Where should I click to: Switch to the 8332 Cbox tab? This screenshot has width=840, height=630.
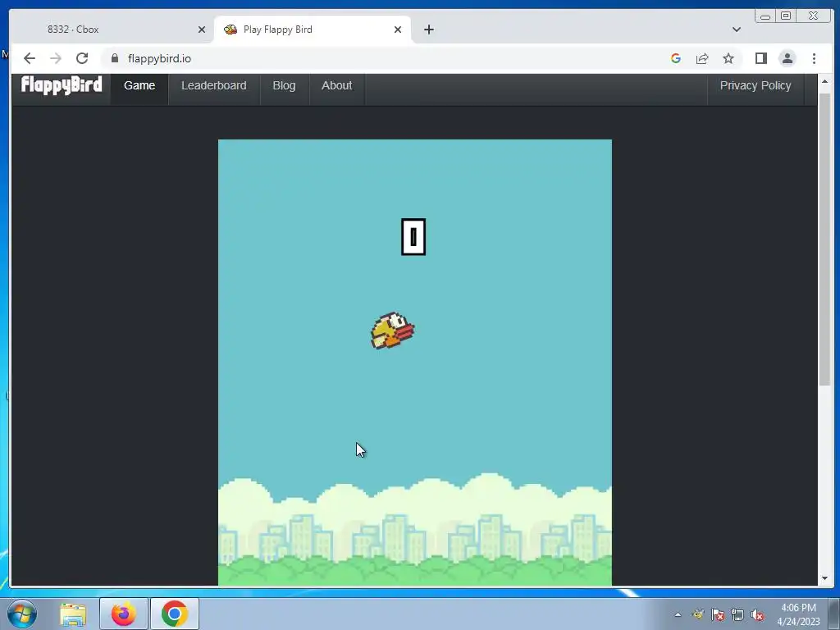[112, 30]
